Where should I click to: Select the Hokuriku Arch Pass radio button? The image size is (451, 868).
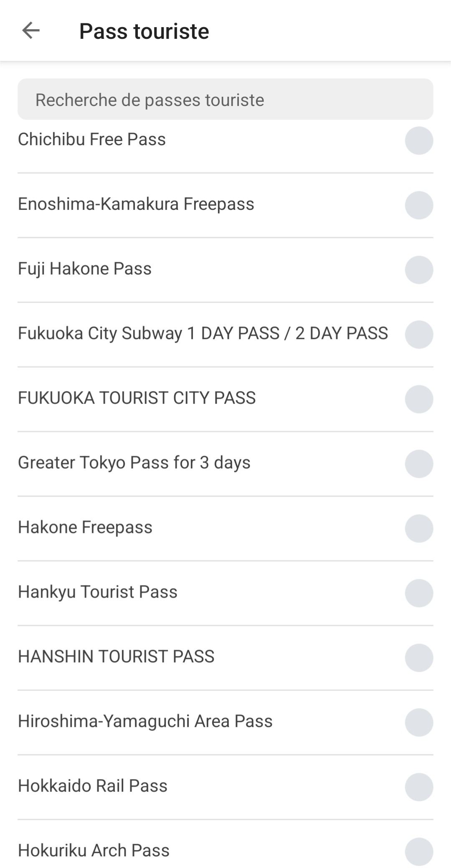tap(419, 851)
